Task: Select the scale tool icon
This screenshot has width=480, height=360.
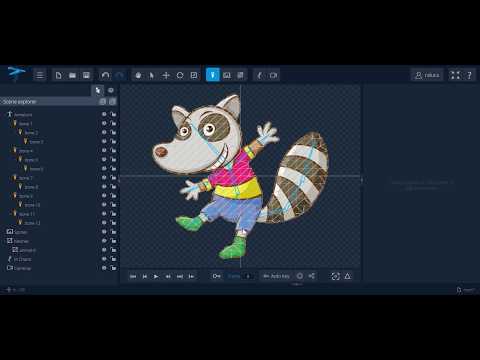Action: pyautogui.click(x=194, y=75)
